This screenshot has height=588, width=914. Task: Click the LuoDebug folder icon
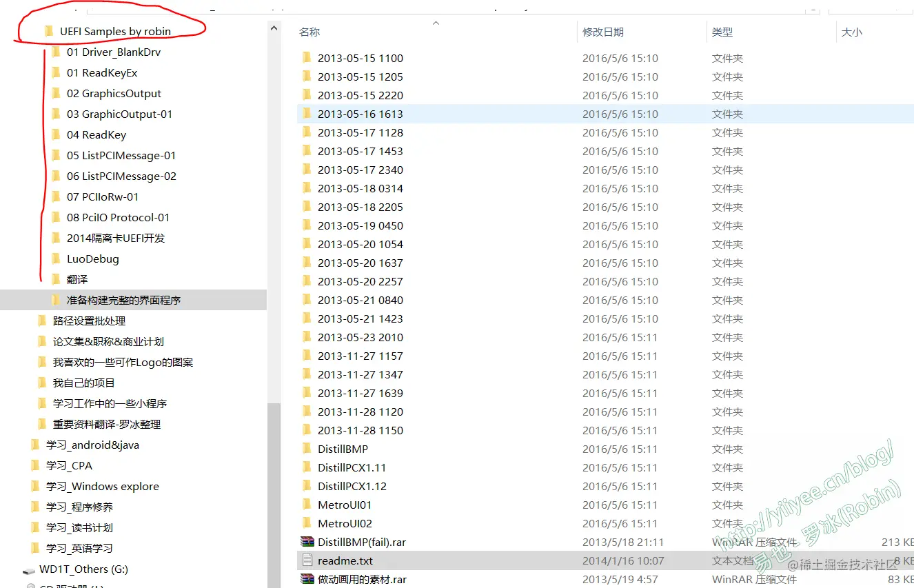pyautogui.click(x=56, y=259)
